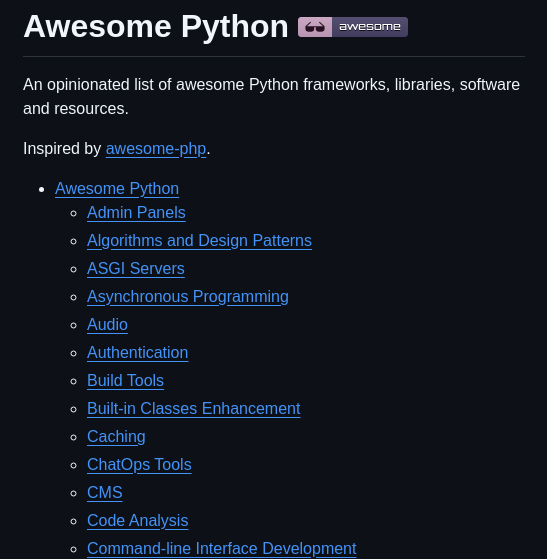
Task: Click the 'Inspired by' text
Action: click(62, 149)
